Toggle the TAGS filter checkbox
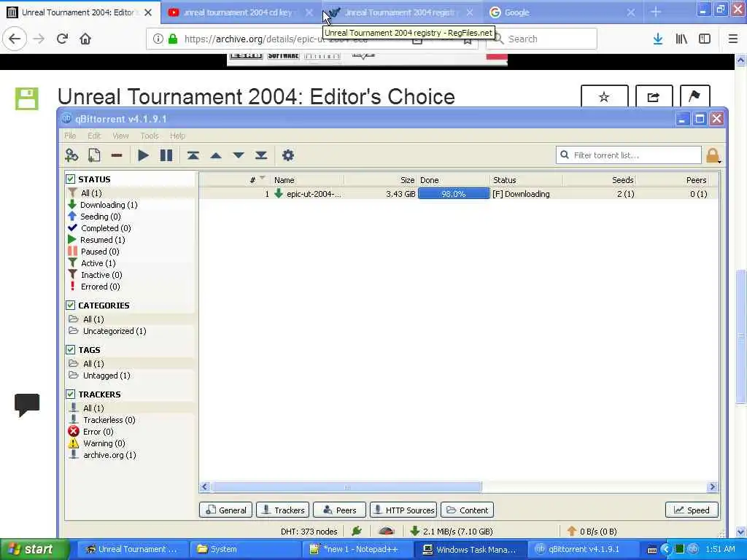 [71, 349]
